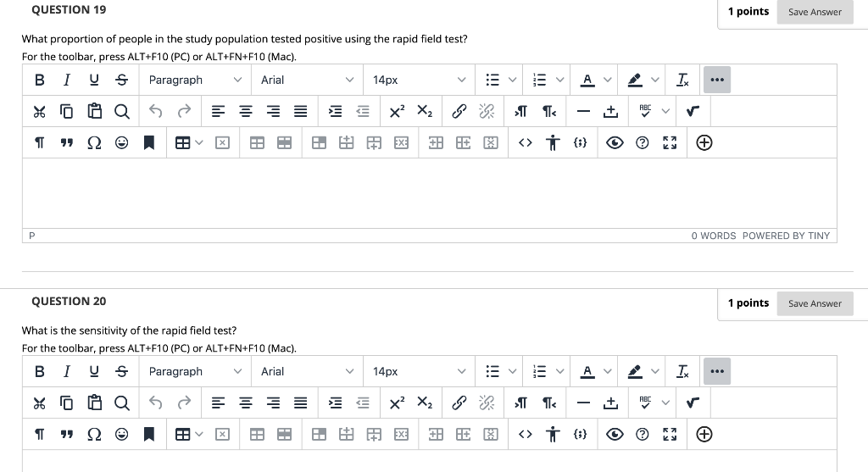Expand table menu arrow in Question 19 toolbar
This screenshot has width=868, height=472.
[199, 142]
